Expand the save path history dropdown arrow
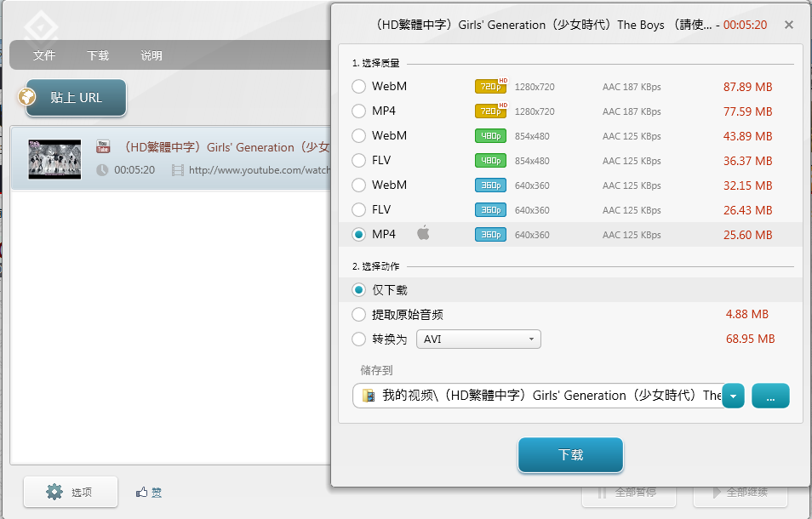812x519 pixels. [734, 396]
